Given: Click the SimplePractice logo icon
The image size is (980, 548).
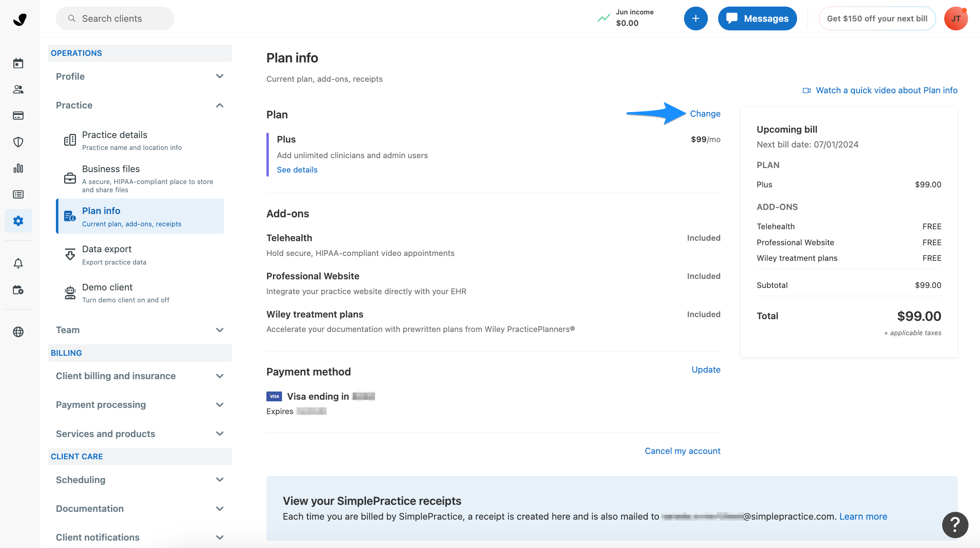Looking at the screenshot, I should (20, 19).
